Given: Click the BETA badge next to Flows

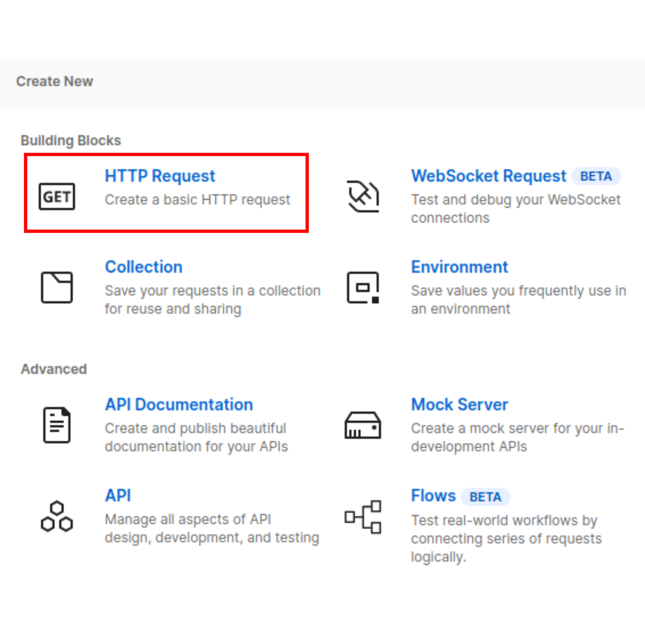Looking at the screenshot, I should tap(485, 497).
